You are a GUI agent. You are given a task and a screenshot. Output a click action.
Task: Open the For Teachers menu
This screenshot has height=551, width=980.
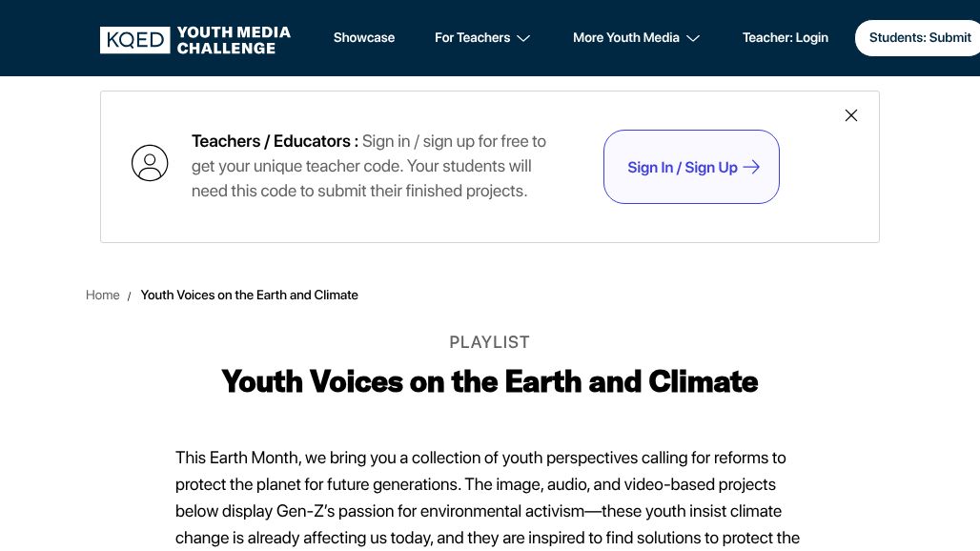coord(472,38)
